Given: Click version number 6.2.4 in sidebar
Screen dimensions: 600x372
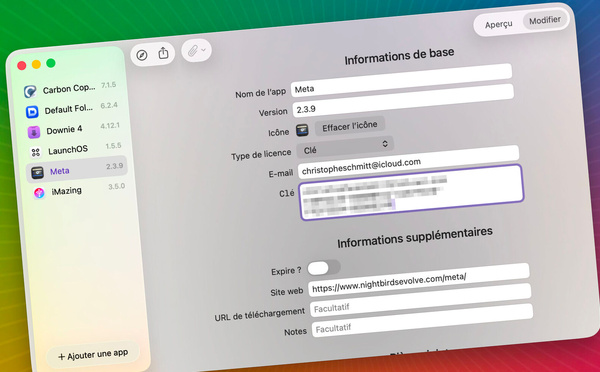Looking at the screenshot, I should coord(109,105).
